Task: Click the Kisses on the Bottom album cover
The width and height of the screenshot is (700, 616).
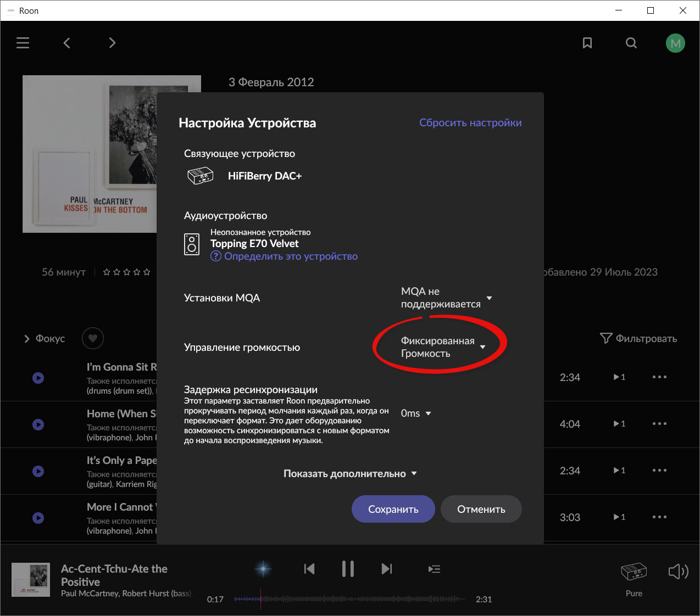Action: click(90, 154)
